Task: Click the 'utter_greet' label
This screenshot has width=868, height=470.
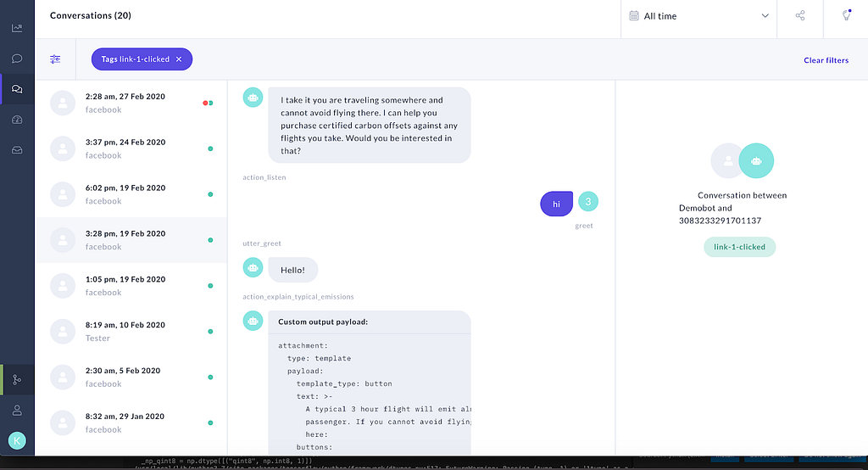Action: click(261, 243)
